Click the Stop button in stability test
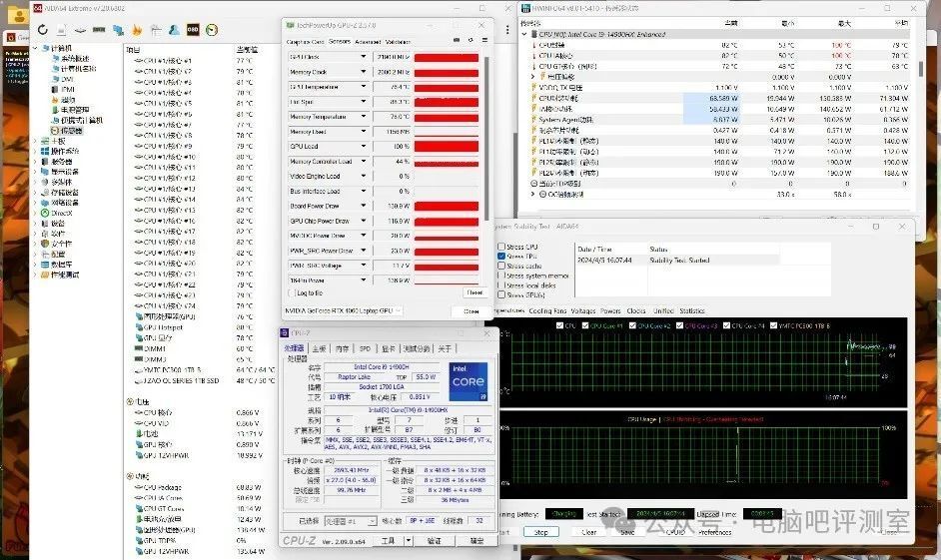Screen dimensions: 941x560 point(540,532)
